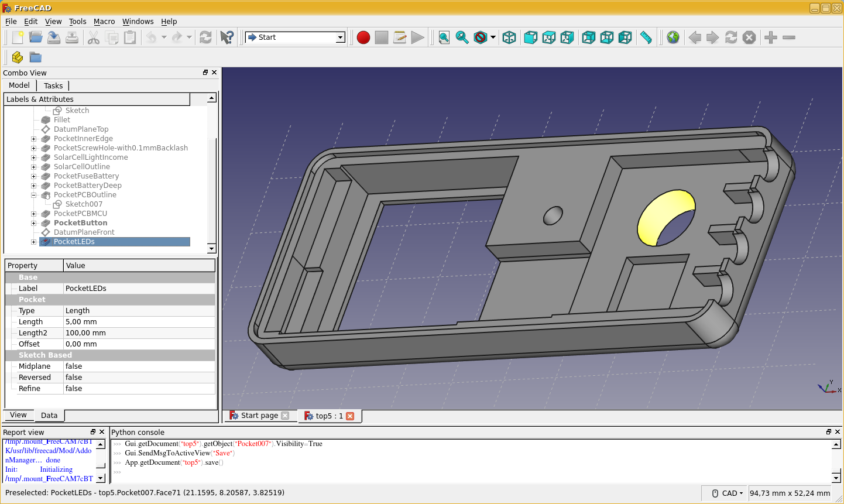Image resolution: width=844 pixels, height=504 pixels.
Task: Expand the PocketButton tree item
Action: 33,223
